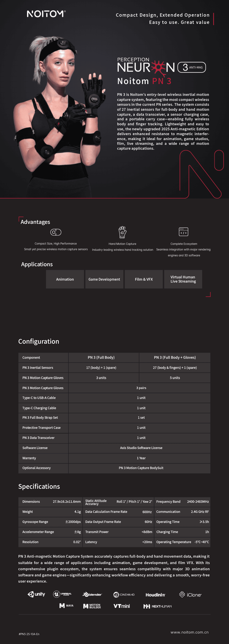The height and width of the screenshot is (644, 229).
Task: Click the "Type-C to USB-A Cable" row label
Action: tap(39, 398)
